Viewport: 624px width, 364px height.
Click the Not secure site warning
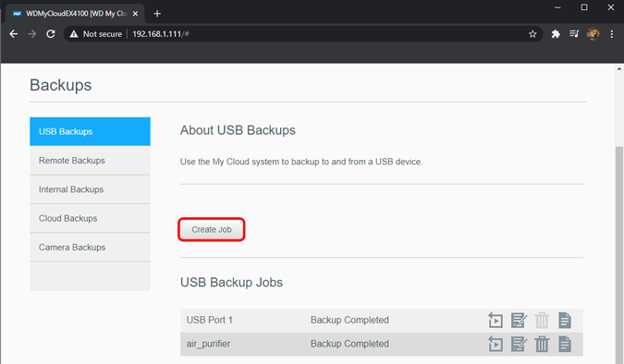tap(96, 34)
